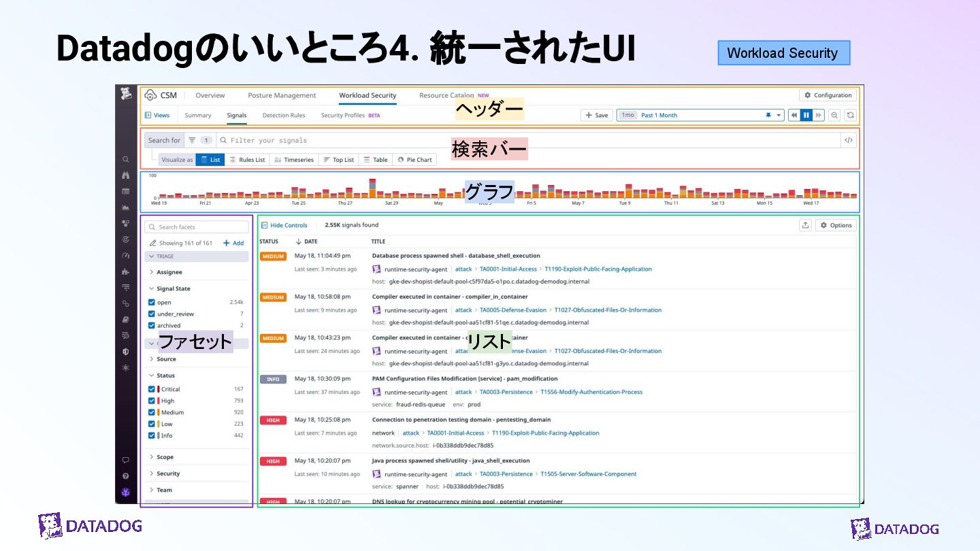The image size is (980, 551).
Task: Uncheck the Medium status checkbox
Action: [x=152, y=412]
